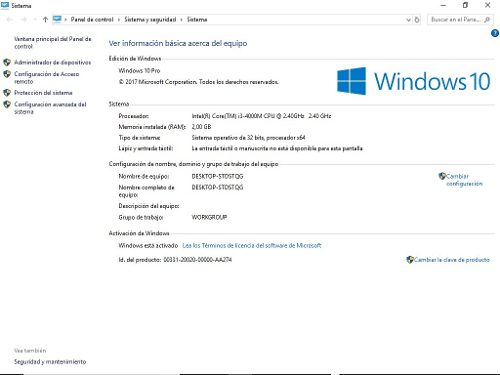Click the product ID 00331-20020-00000-AA274
This screenshot has width=500, height=375.
(197, 260)
